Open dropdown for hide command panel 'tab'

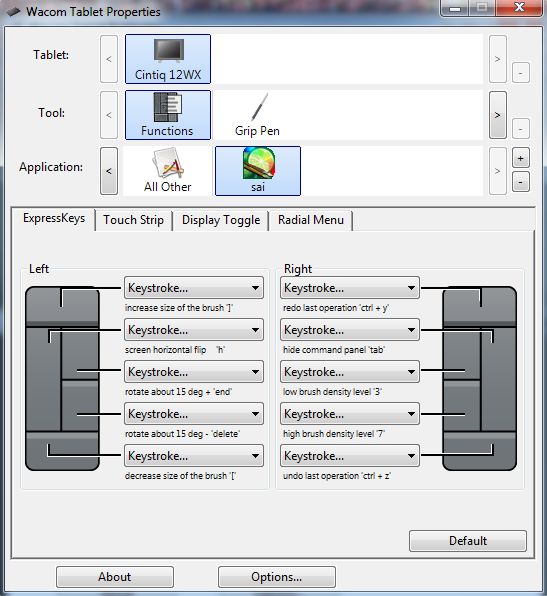coord(350,330)
